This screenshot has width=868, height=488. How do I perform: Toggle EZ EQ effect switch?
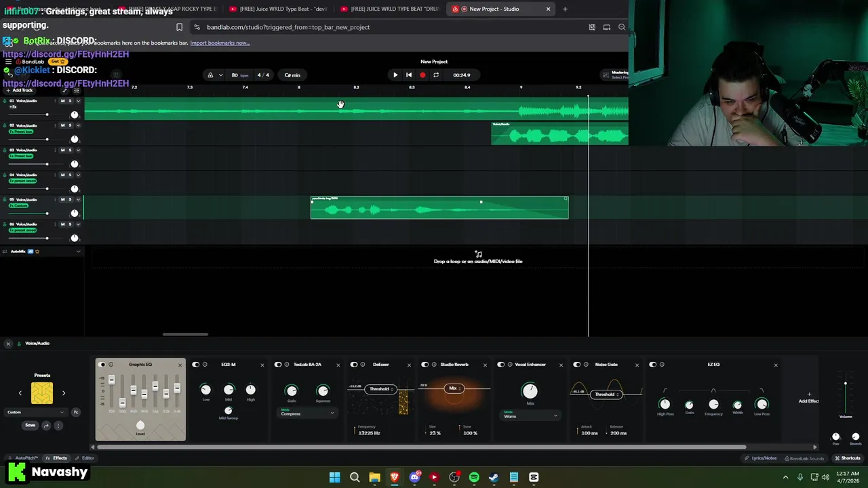pos(653,365)
